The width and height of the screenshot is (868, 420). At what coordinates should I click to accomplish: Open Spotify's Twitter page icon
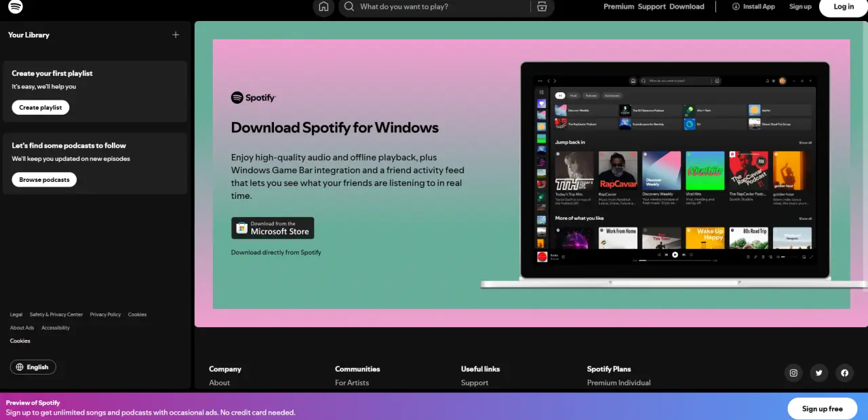[x=819, y=373]
